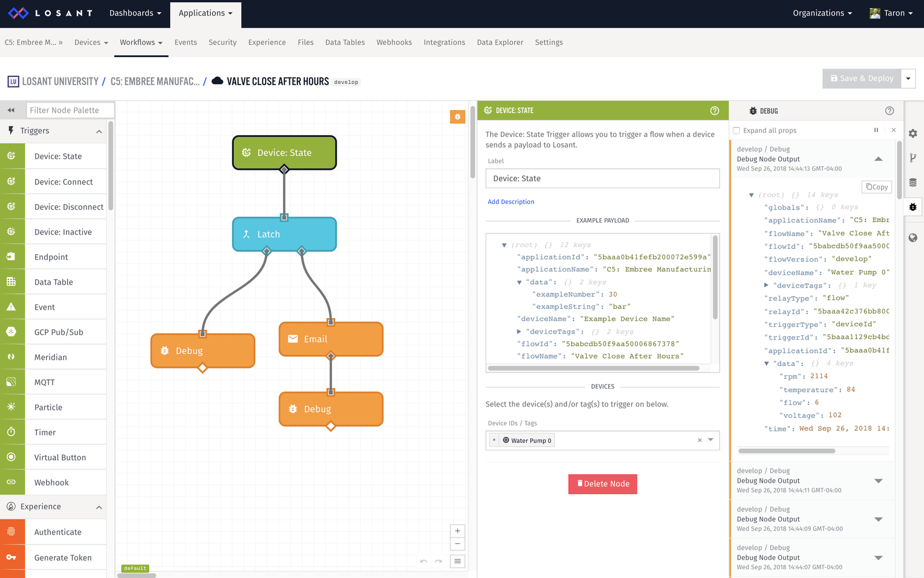
Task: Click the Add Description link
Action: pos(511,202)
